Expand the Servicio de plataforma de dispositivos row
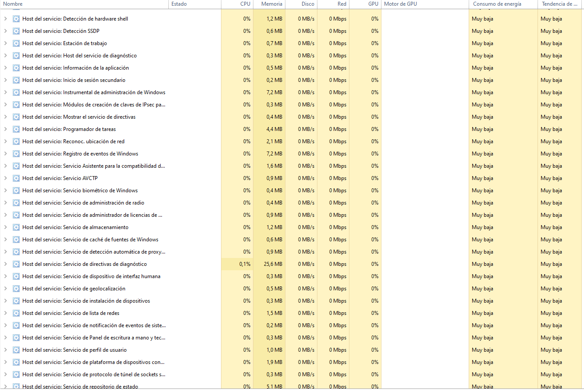The height and width of the screenshot is (392, 584). [5, 362]
